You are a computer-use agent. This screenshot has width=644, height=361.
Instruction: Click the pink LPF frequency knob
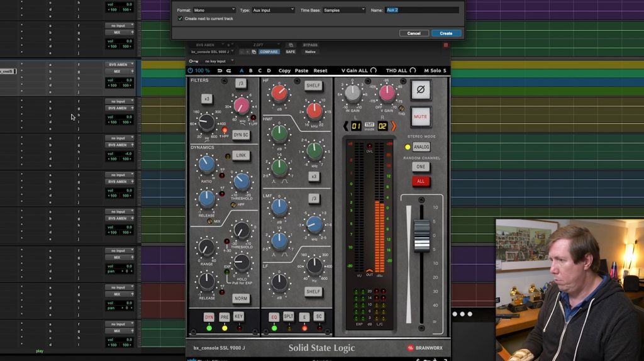click(241, 106)
